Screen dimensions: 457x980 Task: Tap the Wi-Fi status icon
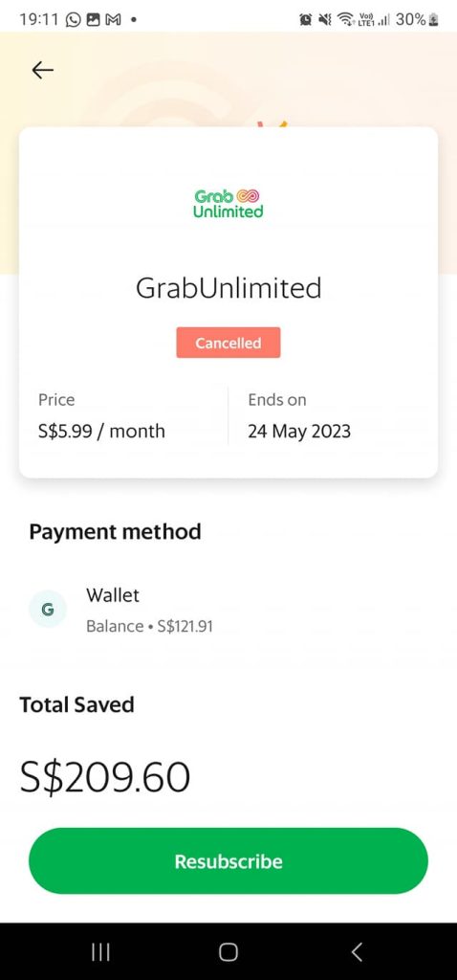point(344,20)
